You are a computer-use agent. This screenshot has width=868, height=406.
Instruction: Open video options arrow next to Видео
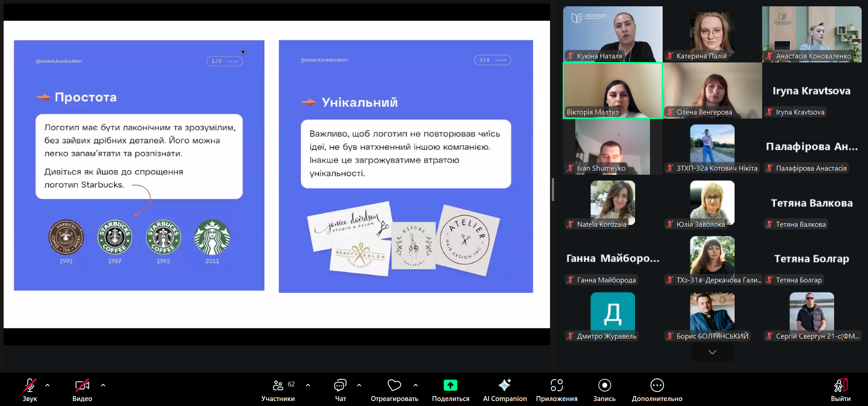pyautogui.click(x=103, y=385)
